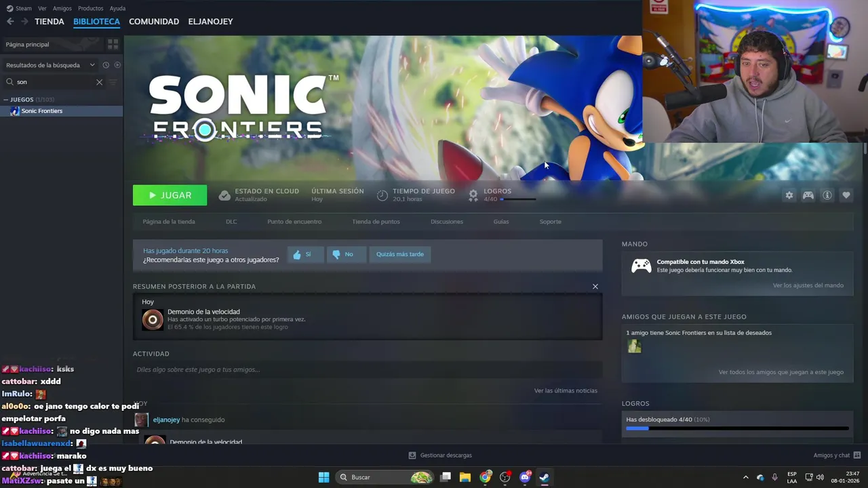Screen dimensions: 868x488
Task: Click the LOGROS progress bar in header
Action: tap(517, 199)
